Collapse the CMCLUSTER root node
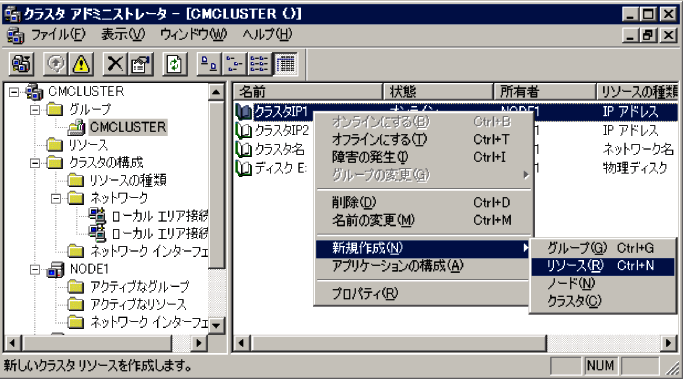This screenshot has height=379, width=683. tap(14, 92)
